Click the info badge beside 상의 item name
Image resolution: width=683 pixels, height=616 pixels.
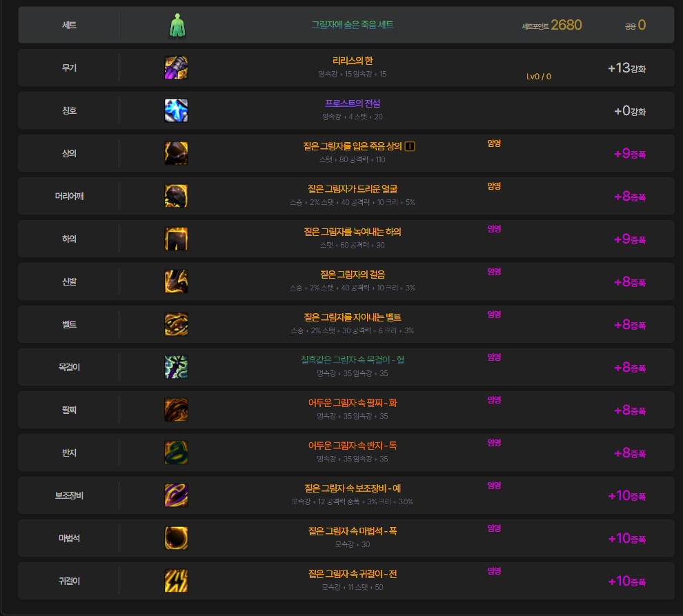coord(410,146)
